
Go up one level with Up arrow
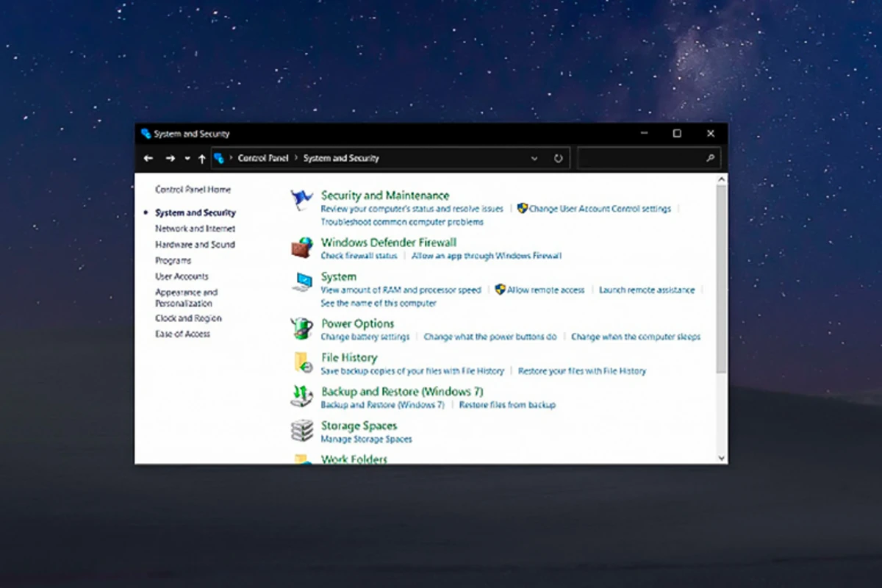click(x=201, y=158)
